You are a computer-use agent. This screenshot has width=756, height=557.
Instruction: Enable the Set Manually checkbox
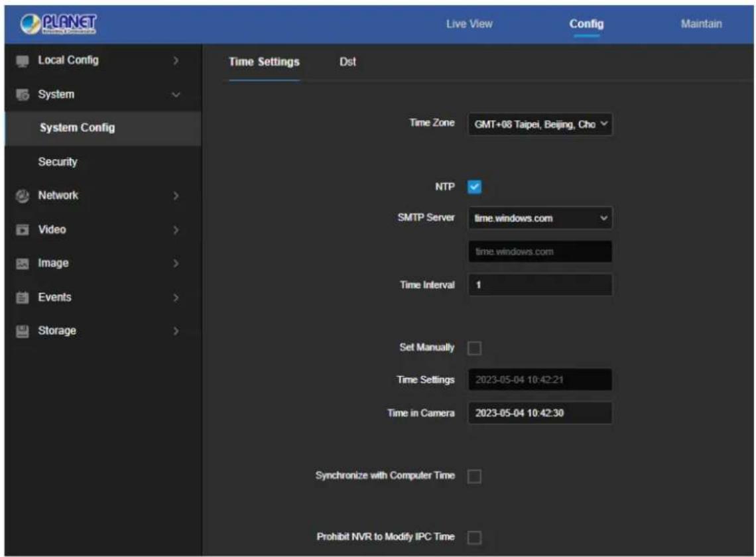pyautogui.click(x=474, y=347)
